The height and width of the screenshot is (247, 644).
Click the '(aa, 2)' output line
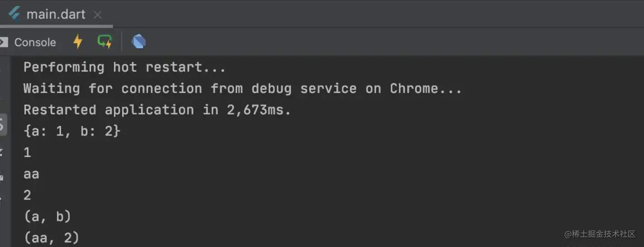coord(51,238)
